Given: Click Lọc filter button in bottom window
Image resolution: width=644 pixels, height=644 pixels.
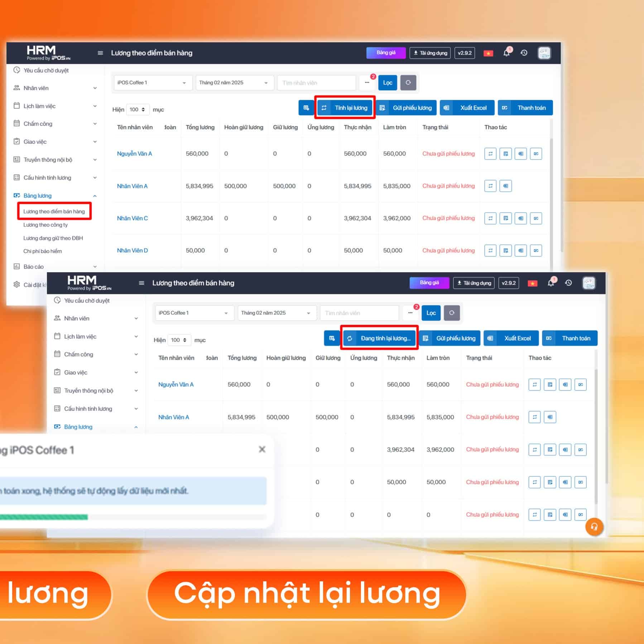Looking at the screenshot, I should coord(431,313).
